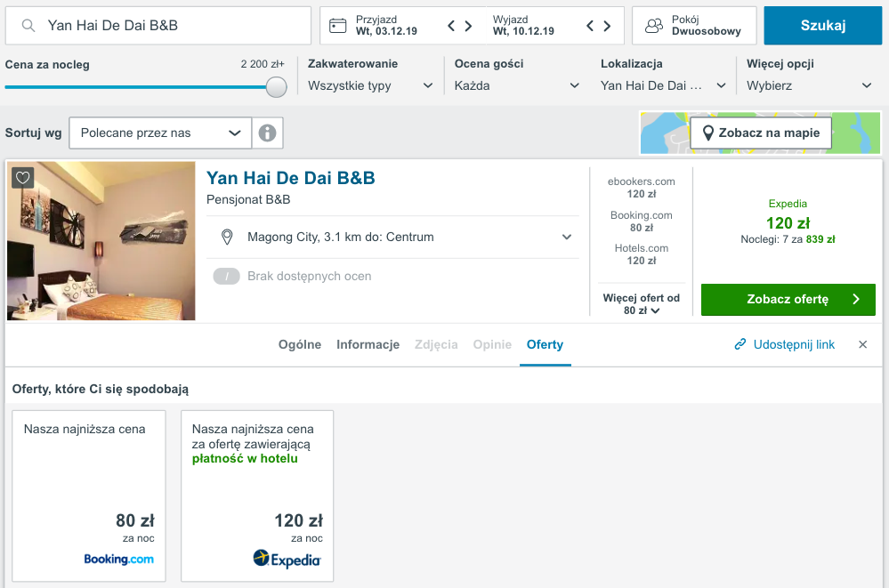The image size is (889, 588).
Task: Close the hotel details panel
Action: 863,344
